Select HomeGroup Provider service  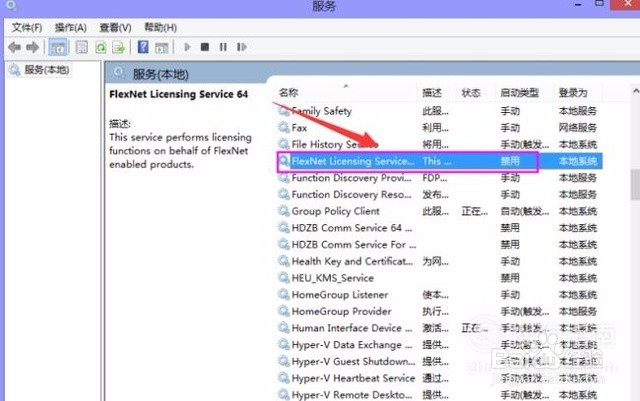pos(438,312)
